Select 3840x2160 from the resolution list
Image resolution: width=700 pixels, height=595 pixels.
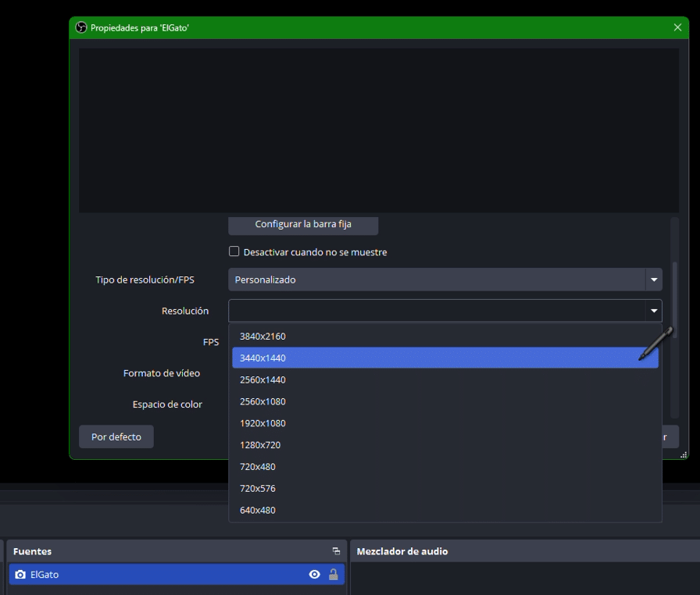(262, 337)
